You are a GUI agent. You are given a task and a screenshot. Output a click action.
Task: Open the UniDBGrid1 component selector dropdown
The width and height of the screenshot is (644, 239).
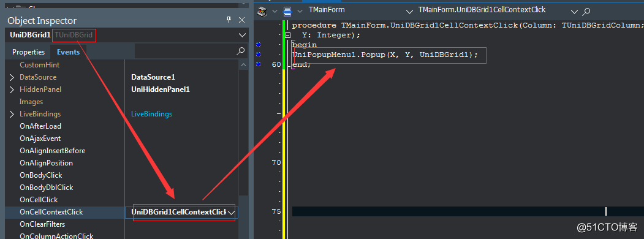pos(242,36)
